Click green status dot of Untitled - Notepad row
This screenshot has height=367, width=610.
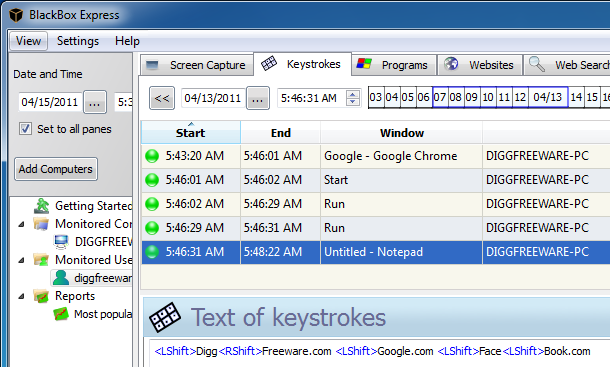[152, 252]
